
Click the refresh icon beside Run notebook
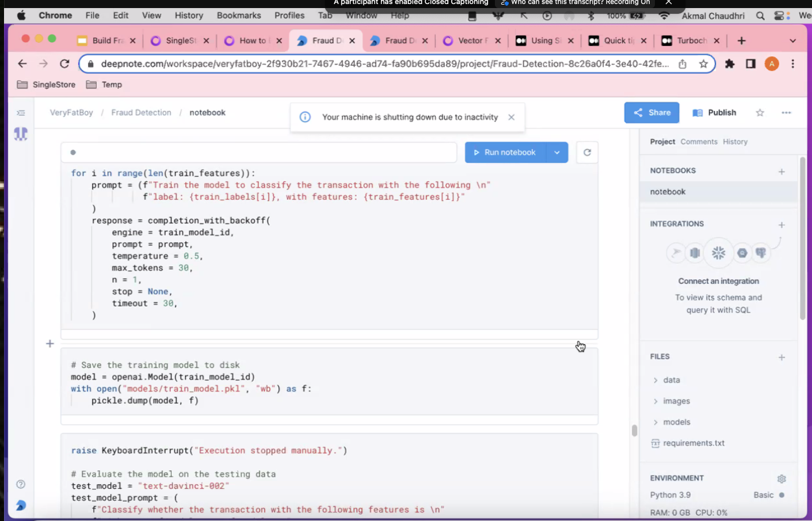pyautogui.click(x=587, y=153)
